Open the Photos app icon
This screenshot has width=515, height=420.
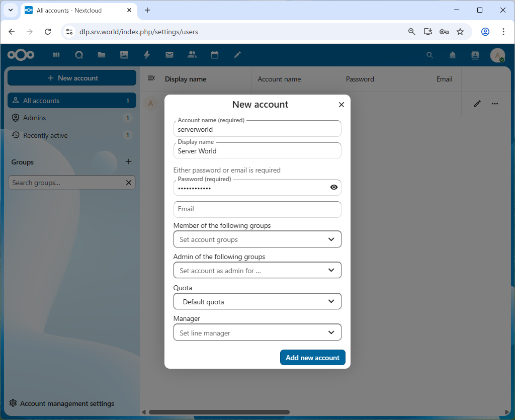click(x=124, y=55)
